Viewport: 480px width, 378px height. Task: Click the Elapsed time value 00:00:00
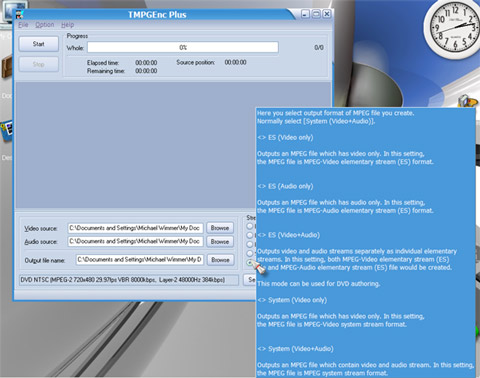[146, 63]
